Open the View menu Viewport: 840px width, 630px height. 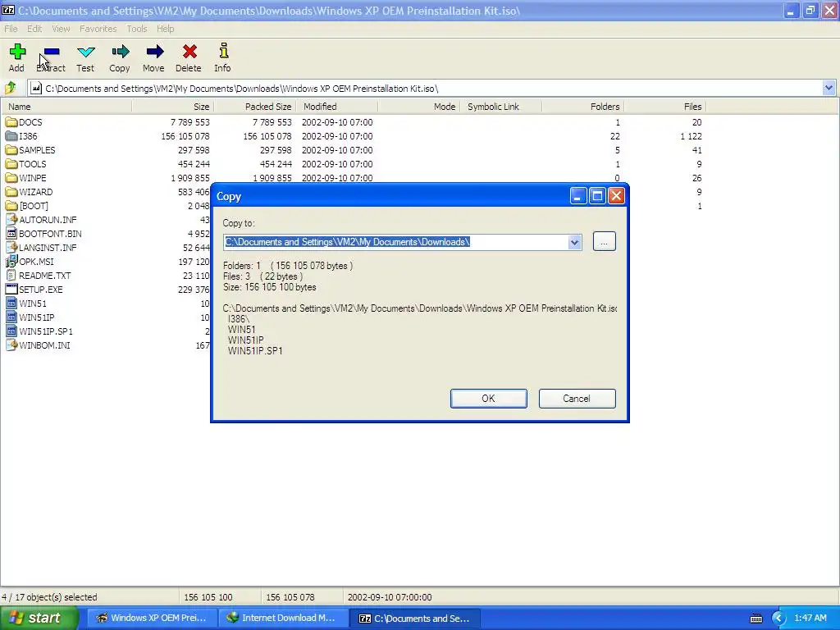[61, 29]
